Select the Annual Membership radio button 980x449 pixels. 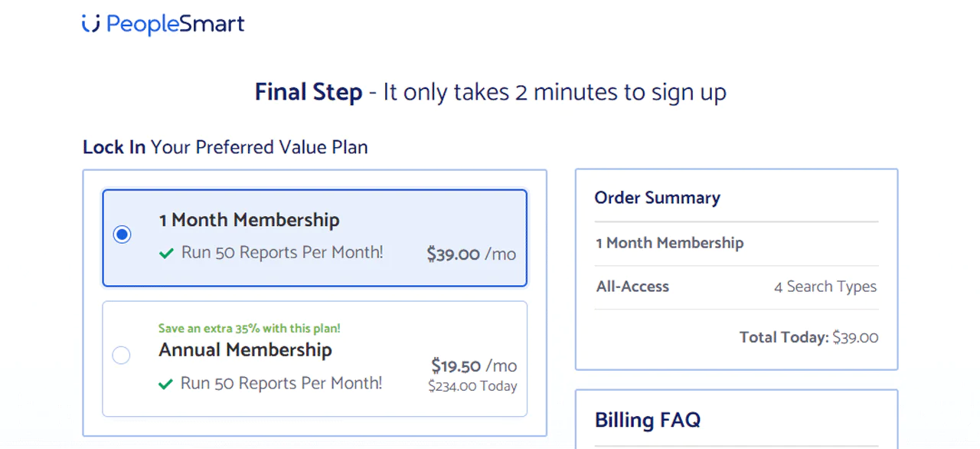(x=120, y=355)
